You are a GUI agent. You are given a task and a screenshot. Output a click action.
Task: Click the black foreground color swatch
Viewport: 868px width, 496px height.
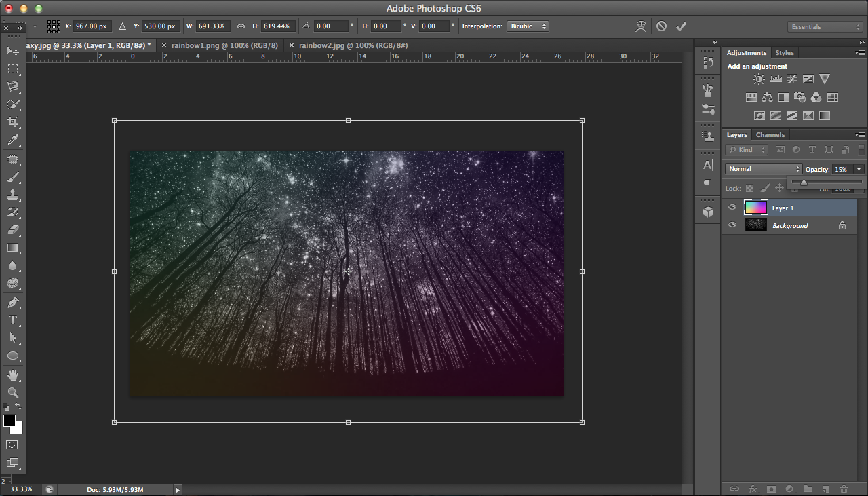(9, 421)
